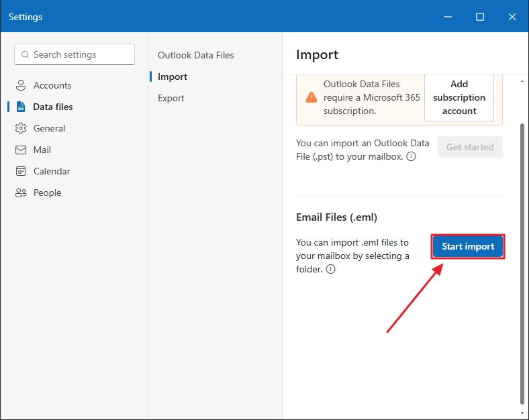Image resolution: width=529 pixels, height=420 pixels.
Task: Click the Data files document icon
Action: [21, 107]
